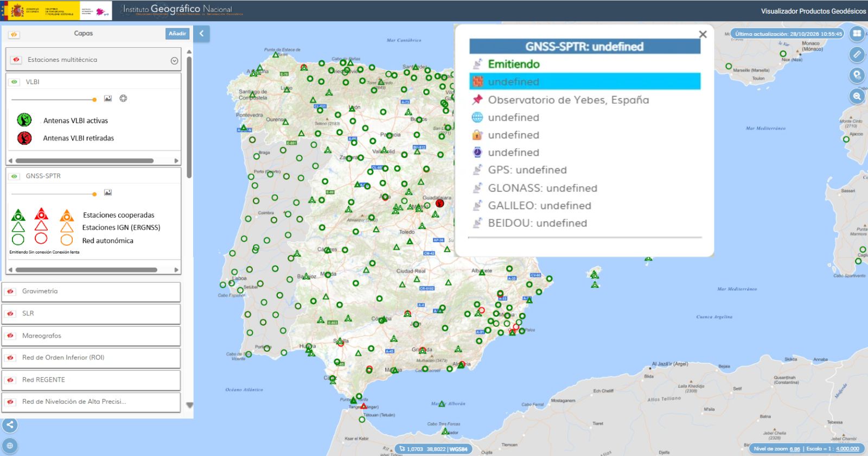The image size is (868, 456).
Task: Click the globe button at bottom left
Action: tap(10, 446)
